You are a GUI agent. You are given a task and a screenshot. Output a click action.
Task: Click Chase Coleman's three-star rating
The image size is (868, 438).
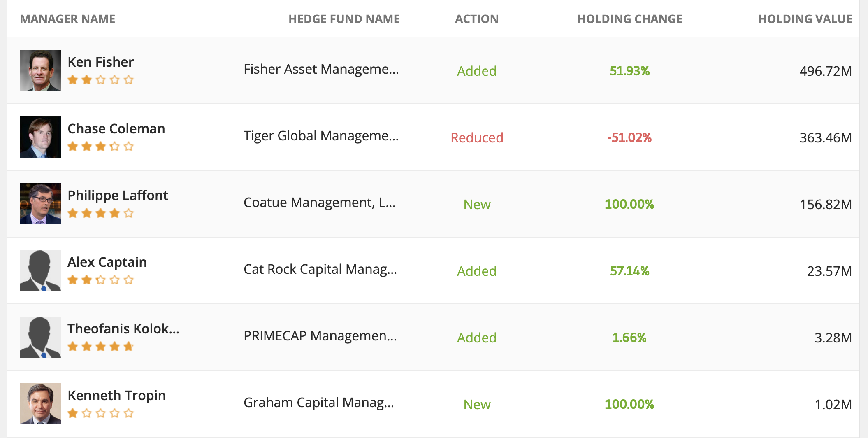101,147
